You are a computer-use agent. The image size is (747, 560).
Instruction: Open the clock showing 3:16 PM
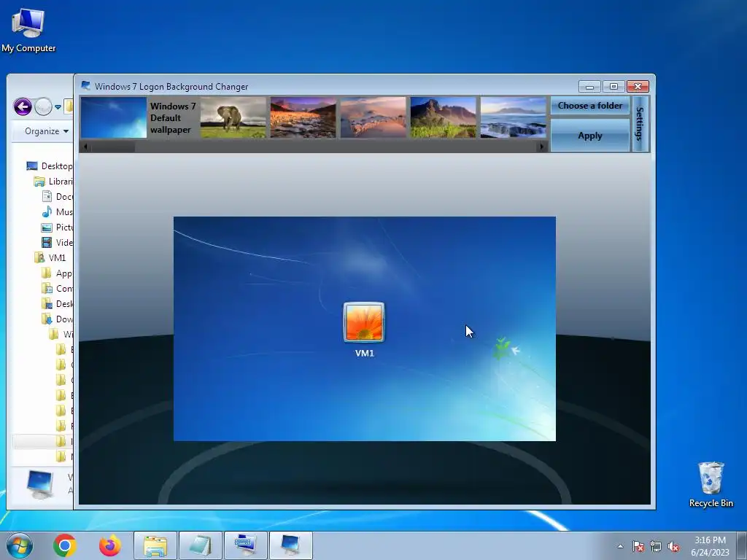[x=710, y=546]
